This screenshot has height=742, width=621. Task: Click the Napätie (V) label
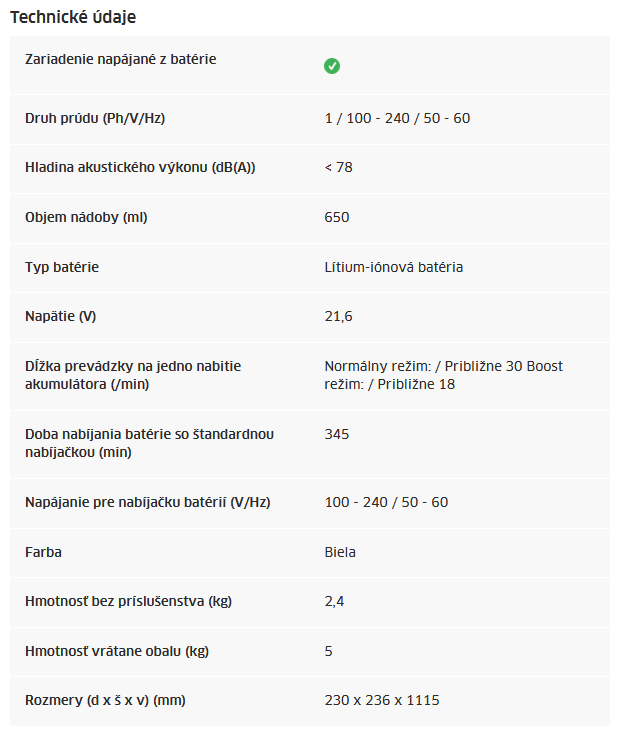[x=61, y=316]
